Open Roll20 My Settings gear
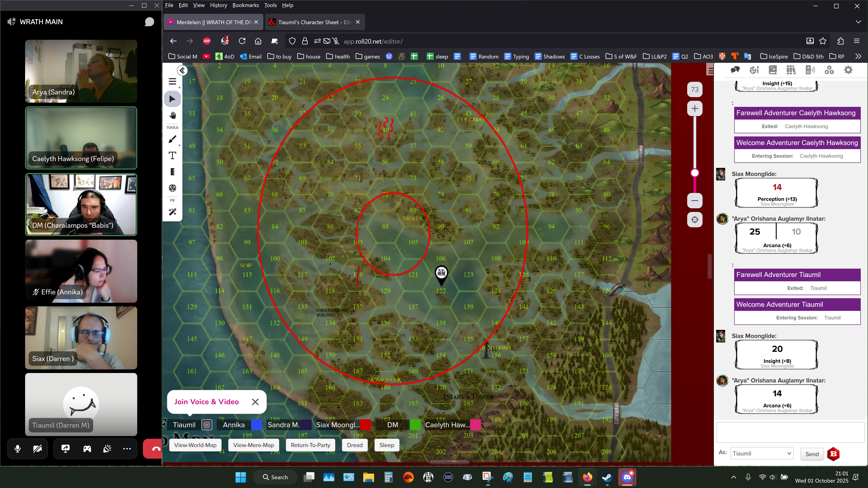 point(848,70)
